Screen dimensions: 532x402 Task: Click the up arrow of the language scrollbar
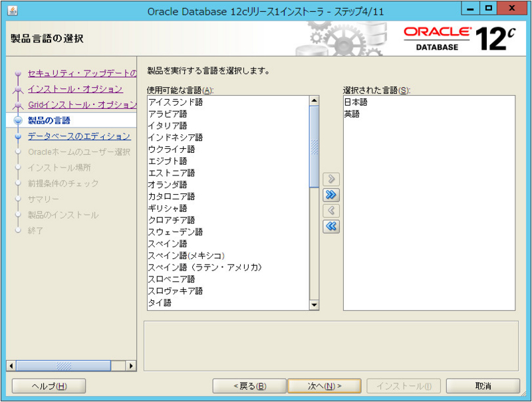[313, 101]
